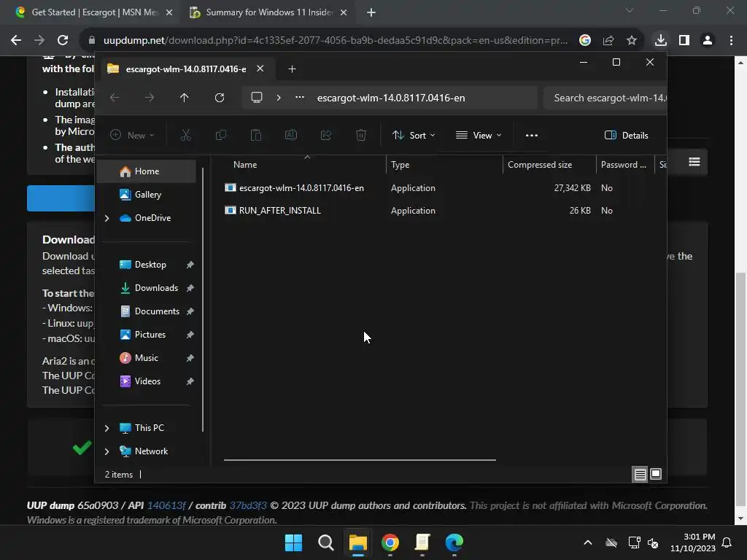Image resolution: width=747 pixels, height=560 pixels.
Task: Open Downloads quick access folder
Action: click(x=156, y=288)
